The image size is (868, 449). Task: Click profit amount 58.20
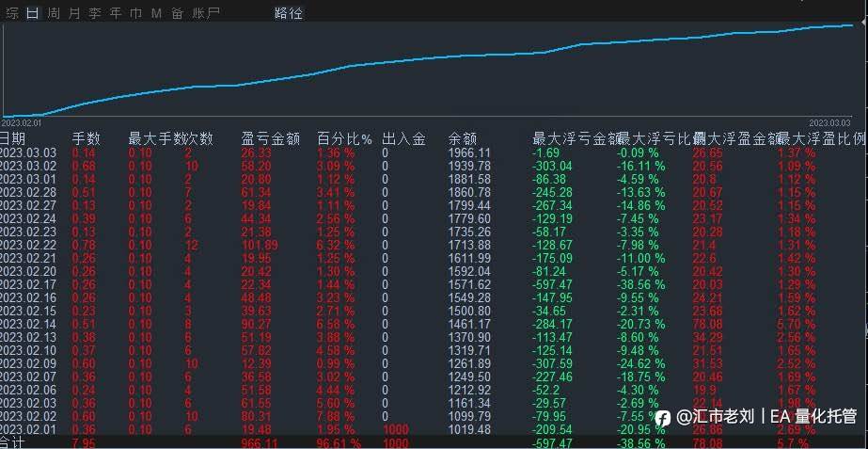256,166
